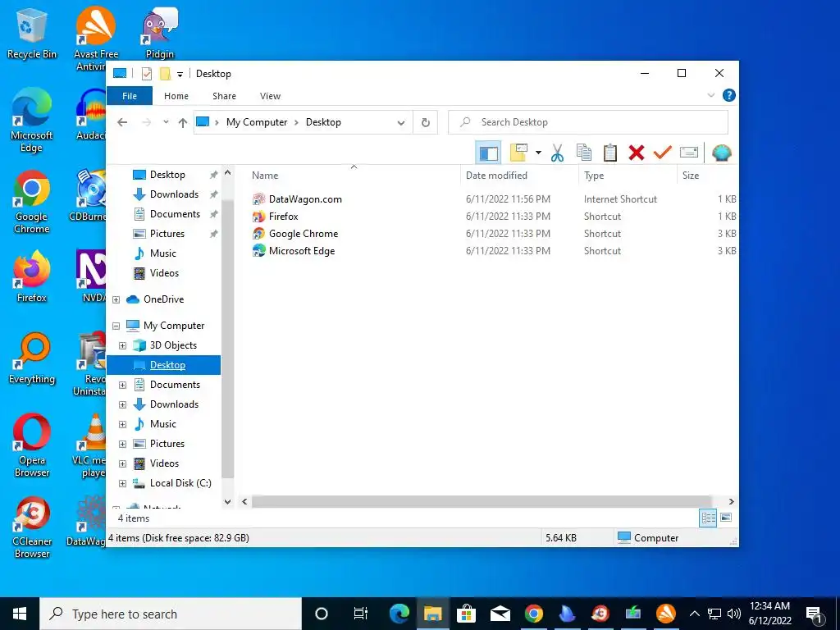Click the Help question mark icon
Screen dimensions: 840x630
point(728,95)
